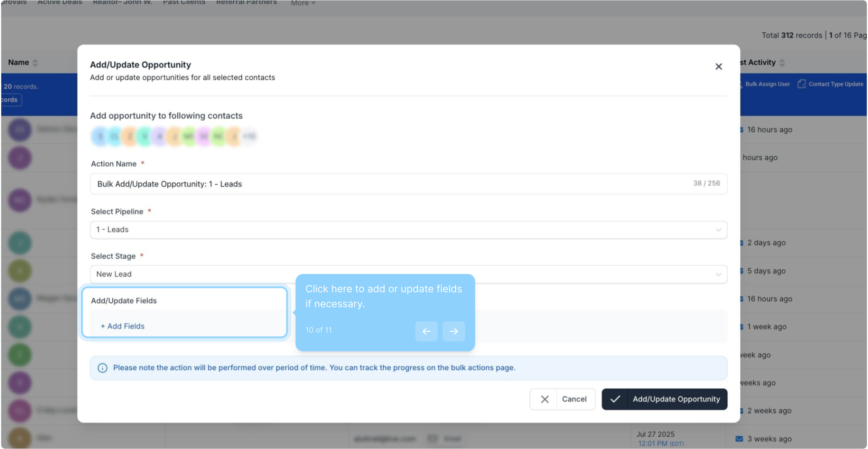Viewport: 868px width, 449px height.
Task: Click the Contact Type Update icon
Action: (801, 84)
